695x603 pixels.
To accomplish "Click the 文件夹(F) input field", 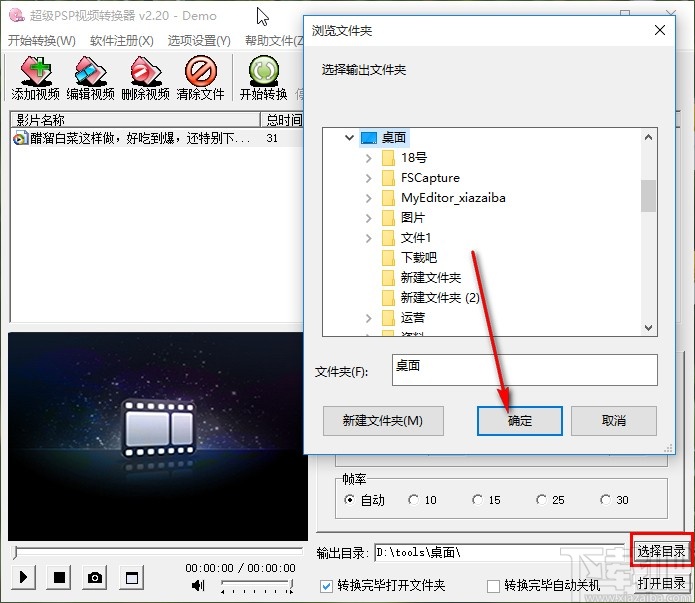I will (524, 370).
